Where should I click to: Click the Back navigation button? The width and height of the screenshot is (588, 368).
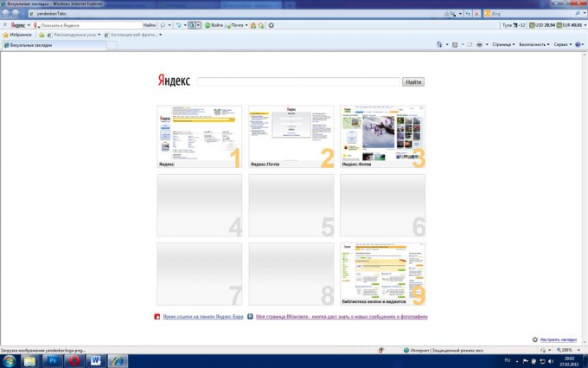coord(5,14)
